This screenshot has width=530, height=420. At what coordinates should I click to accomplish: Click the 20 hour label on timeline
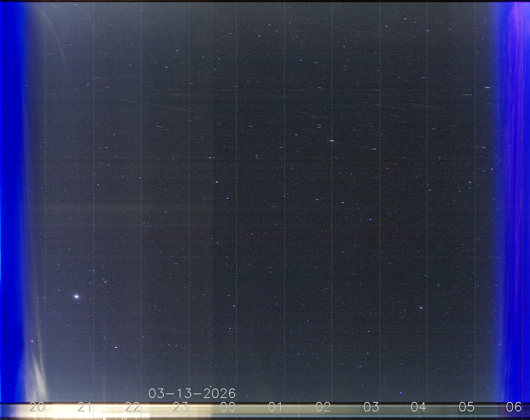click(x=37, y=407)
